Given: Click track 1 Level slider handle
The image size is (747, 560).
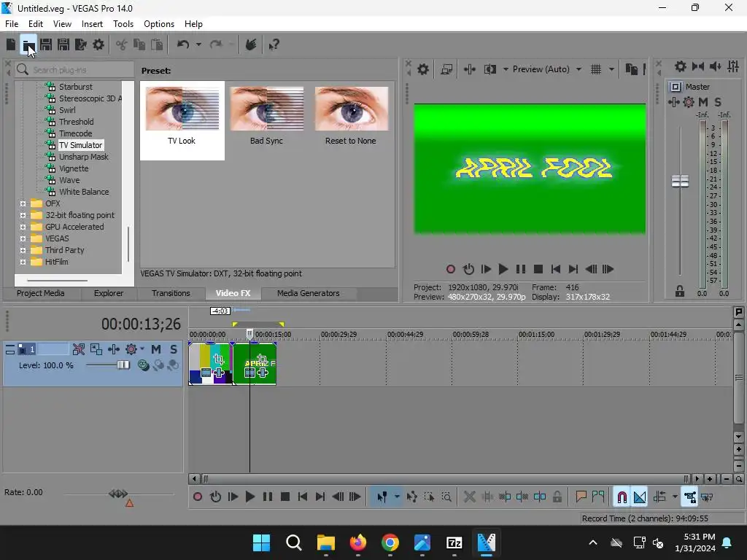Looking at the screenshot, I should 123,365.
